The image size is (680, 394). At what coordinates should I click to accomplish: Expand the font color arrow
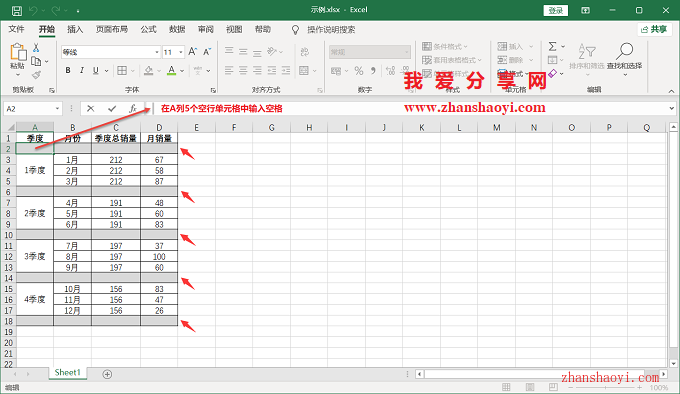pos(182,71)
